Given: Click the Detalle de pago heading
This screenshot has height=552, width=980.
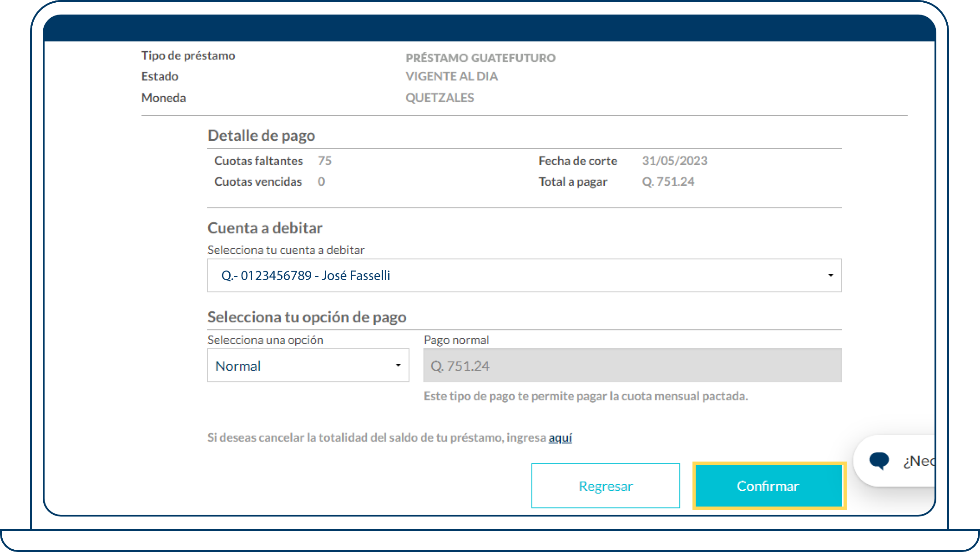Looking at the screenshot, I should (x=261, y=135).
